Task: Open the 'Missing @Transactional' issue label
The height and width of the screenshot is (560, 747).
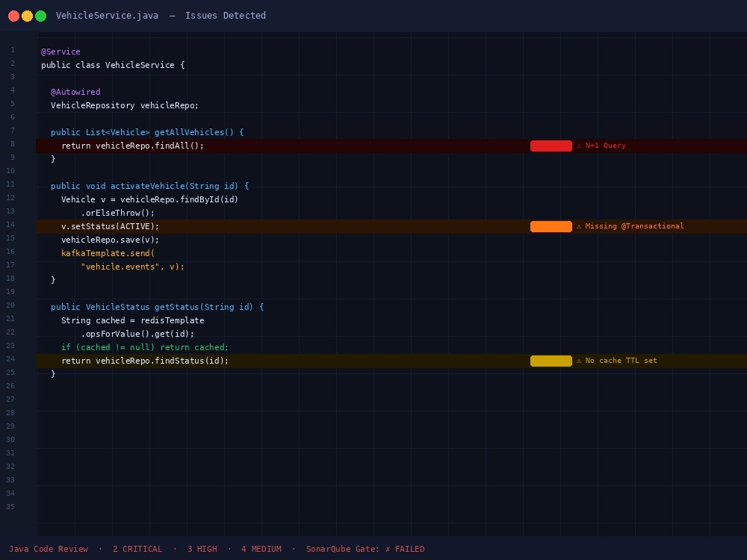Action: [634, 226]
